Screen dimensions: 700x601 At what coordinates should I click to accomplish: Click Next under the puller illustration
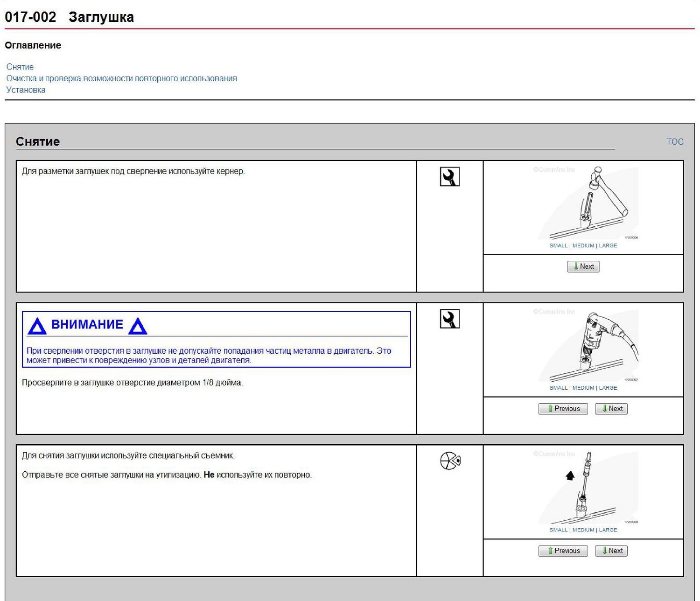[611, 551]
